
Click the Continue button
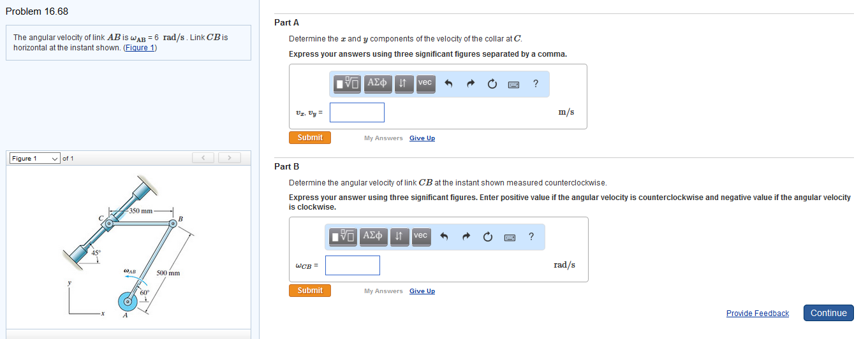pyautogui.click(x=828, y=313)
